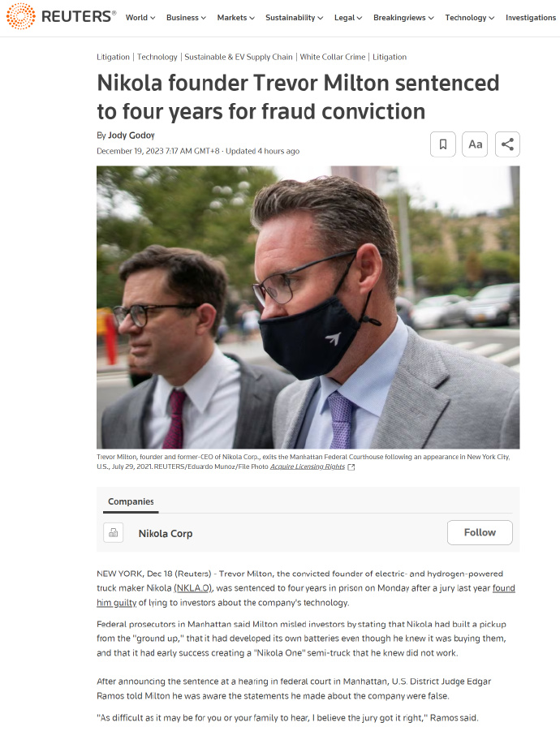
Task: Expand the Markets menu dropdown
Action: click(236, 18)
